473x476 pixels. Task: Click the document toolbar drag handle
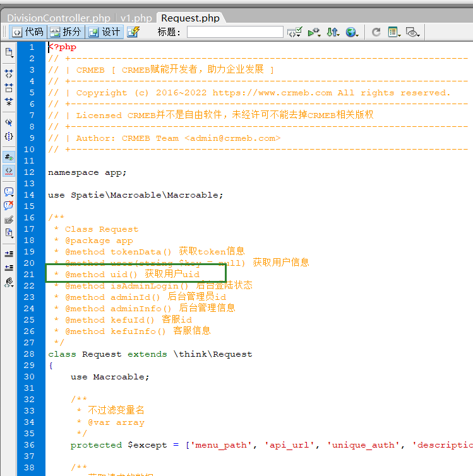click(4, 32)
